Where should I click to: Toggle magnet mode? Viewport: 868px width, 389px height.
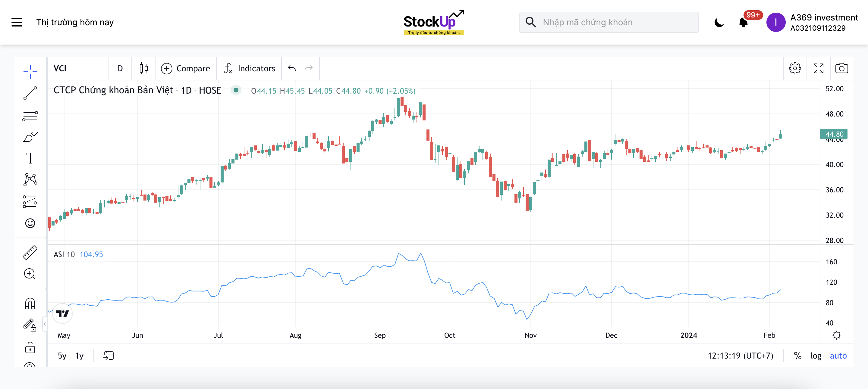point(30,303)
